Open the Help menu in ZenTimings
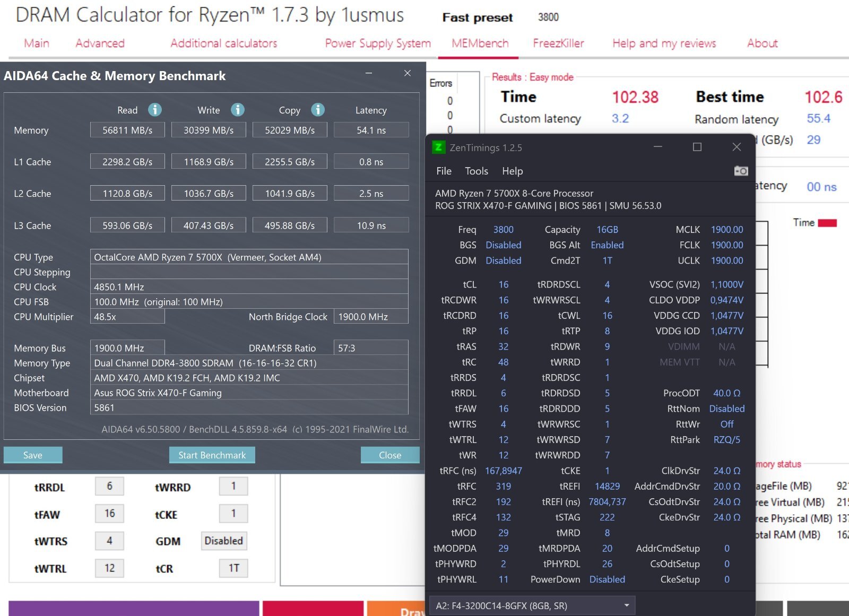Screen dimensions: 849x616 coord(512,171)
